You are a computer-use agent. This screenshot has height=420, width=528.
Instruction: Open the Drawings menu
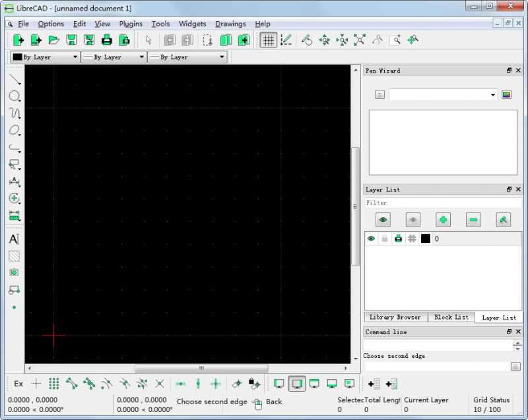230,24
